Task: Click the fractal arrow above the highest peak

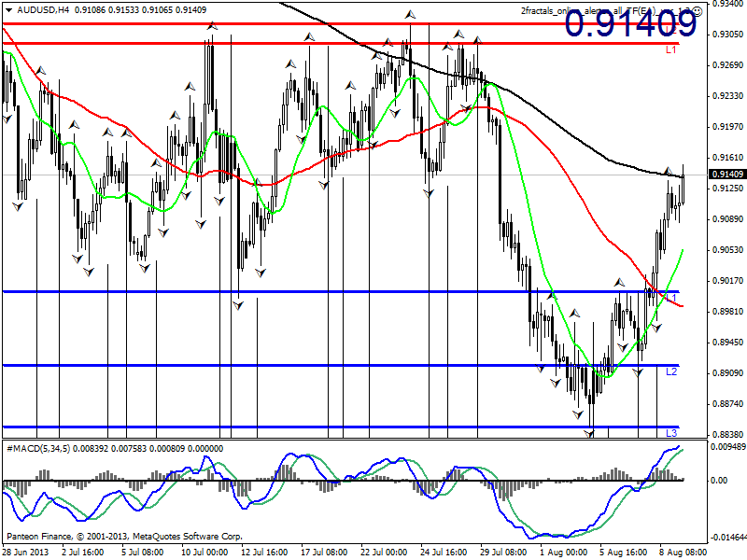Action: (x=410, y=14)
